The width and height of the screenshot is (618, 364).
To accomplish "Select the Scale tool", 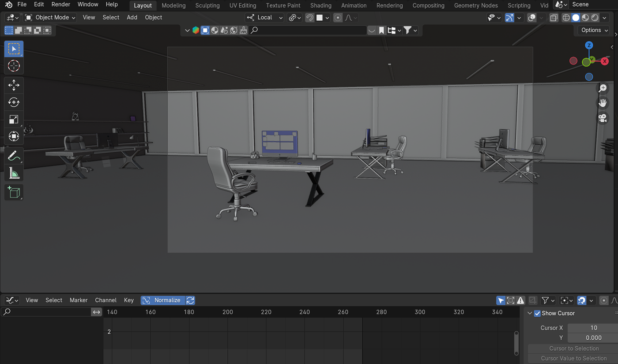I will tap(14, 120).
